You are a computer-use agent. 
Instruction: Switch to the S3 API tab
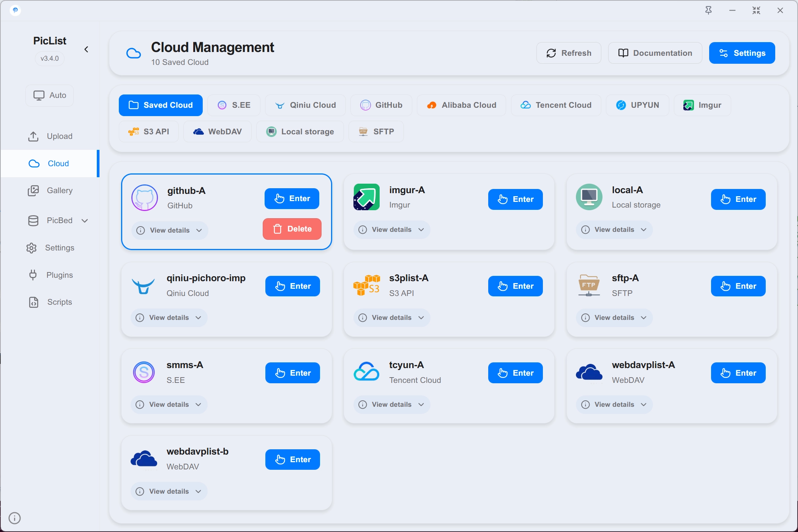tap(149, 132)
